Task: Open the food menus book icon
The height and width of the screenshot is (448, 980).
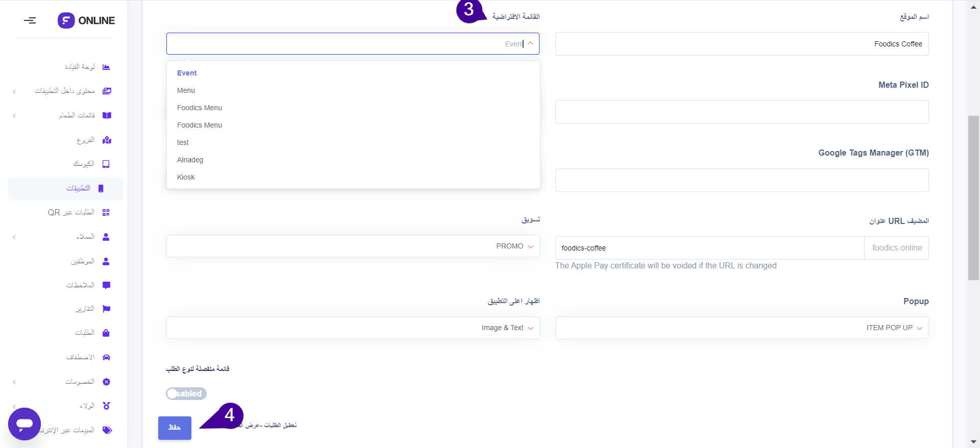Action: click(106, 115)
